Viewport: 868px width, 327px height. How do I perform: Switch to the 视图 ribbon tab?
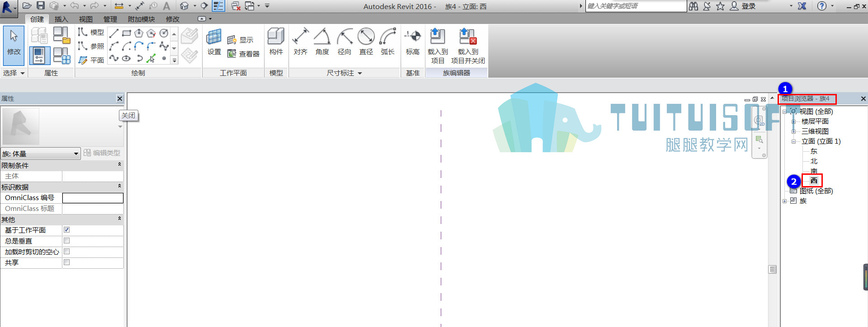pos(85,19)
